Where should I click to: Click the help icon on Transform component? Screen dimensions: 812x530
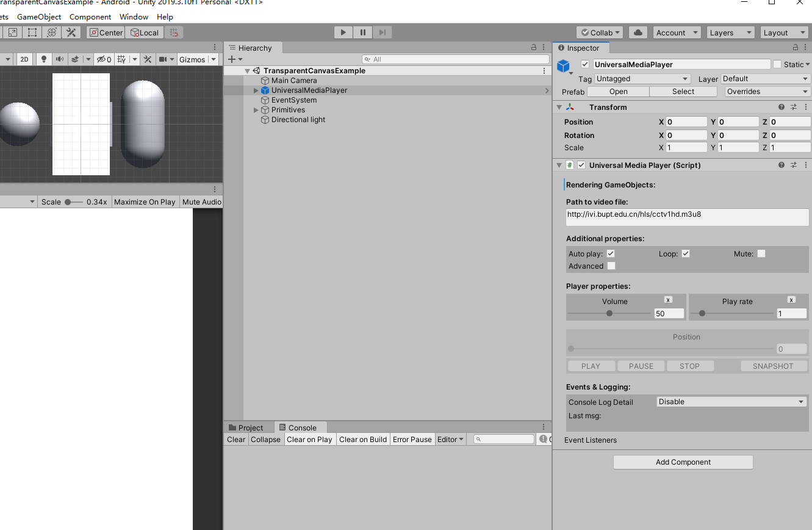(x=781, y=106)
